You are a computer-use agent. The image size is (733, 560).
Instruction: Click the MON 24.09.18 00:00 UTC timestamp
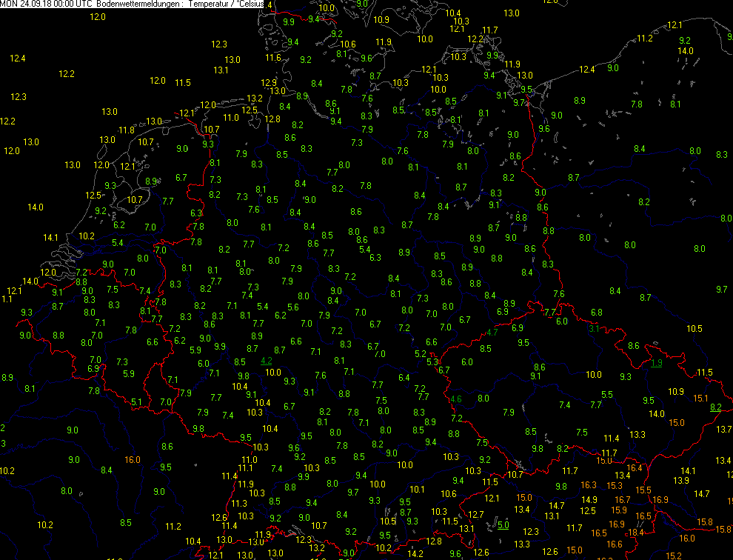(x=46, y=4)
